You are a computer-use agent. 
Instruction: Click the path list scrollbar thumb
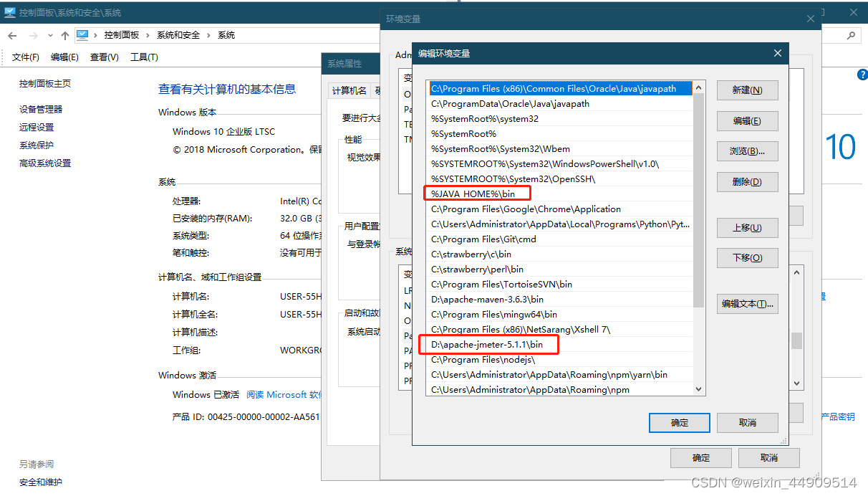pyautogui.click(x=699, y=199)
